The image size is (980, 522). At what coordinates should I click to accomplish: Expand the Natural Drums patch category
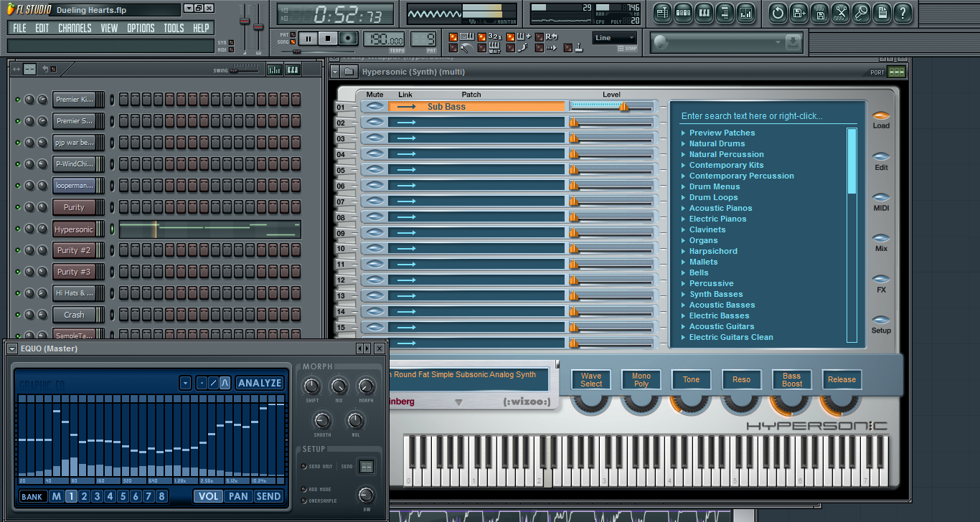(x=683, y=143)
